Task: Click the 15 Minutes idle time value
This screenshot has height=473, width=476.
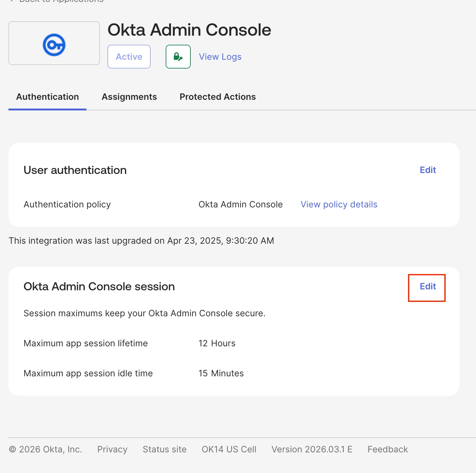Action: [221, 374]
